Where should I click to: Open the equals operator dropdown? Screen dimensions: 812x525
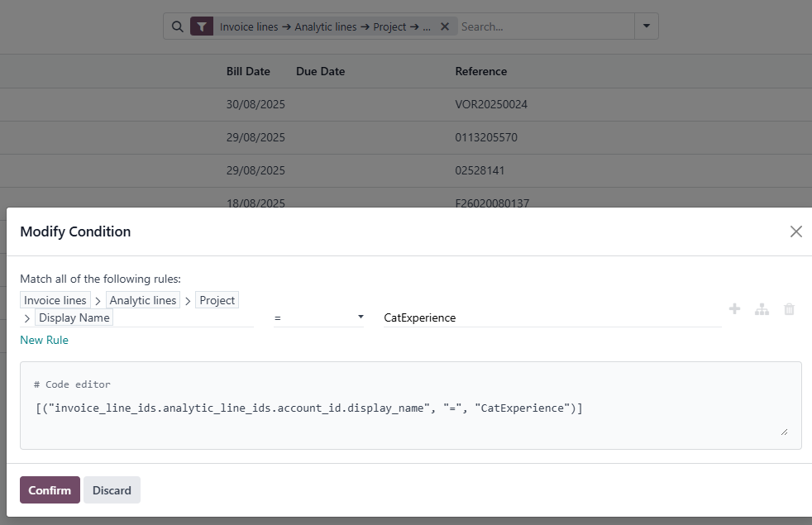318,317
